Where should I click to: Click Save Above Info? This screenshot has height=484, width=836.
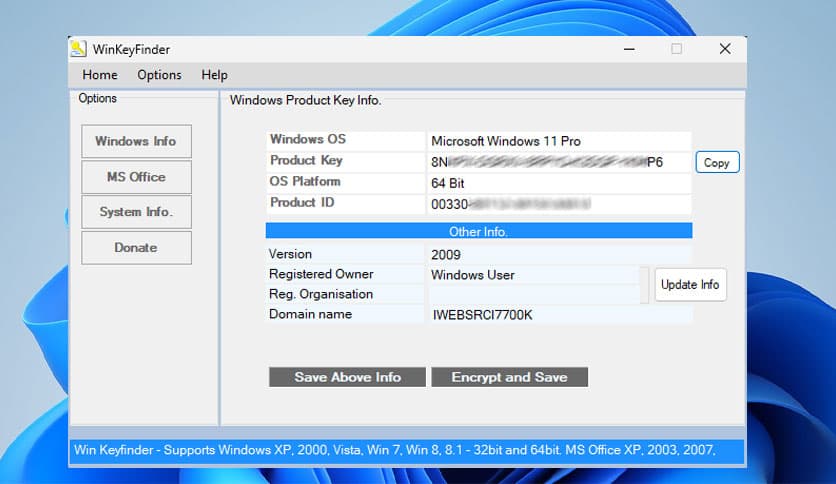pos(347,377)
